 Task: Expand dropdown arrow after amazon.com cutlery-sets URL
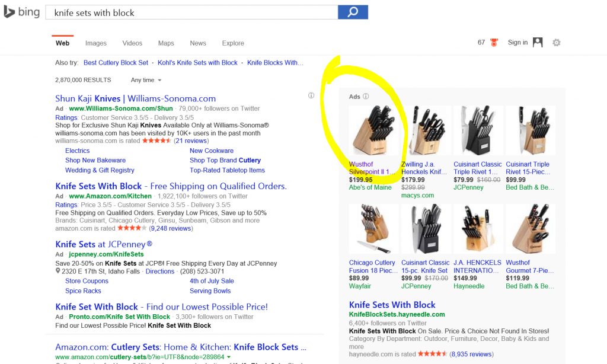[x=229, y=357]
